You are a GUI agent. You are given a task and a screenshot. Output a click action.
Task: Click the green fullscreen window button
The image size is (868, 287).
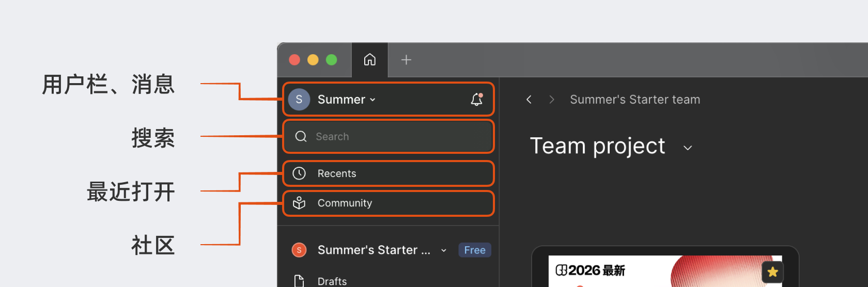pyautogui.click(x=332, y=60)
